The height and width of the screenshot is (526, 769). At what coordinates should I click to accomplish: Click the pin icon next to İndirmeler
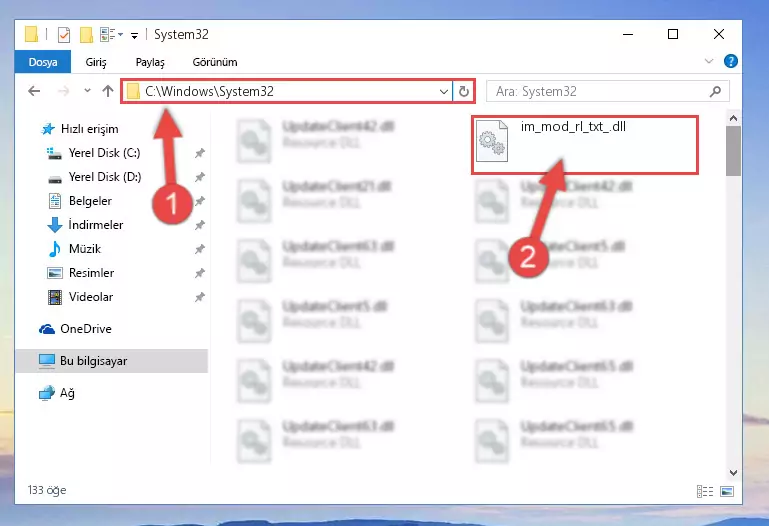click(x=200, y=225)
